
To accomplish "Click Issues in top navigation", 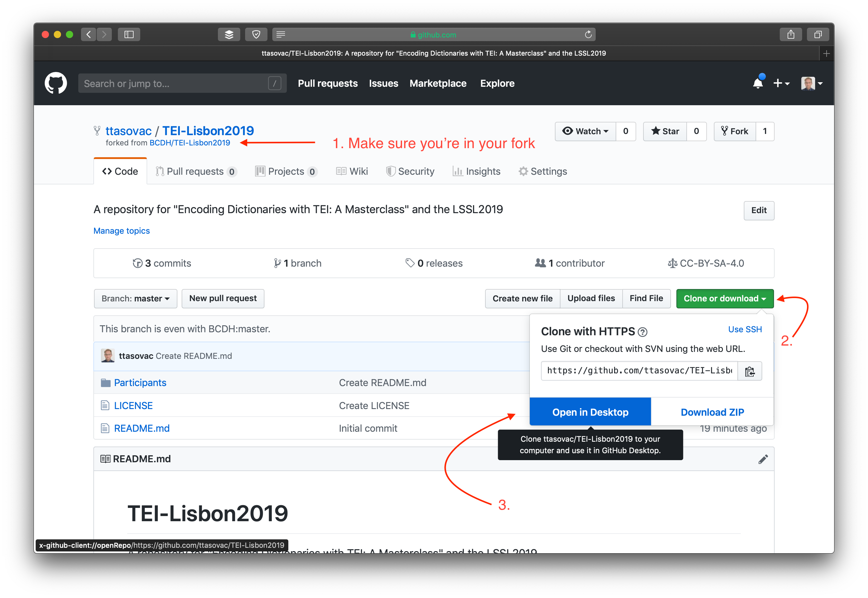I will (x=384, y=83).
